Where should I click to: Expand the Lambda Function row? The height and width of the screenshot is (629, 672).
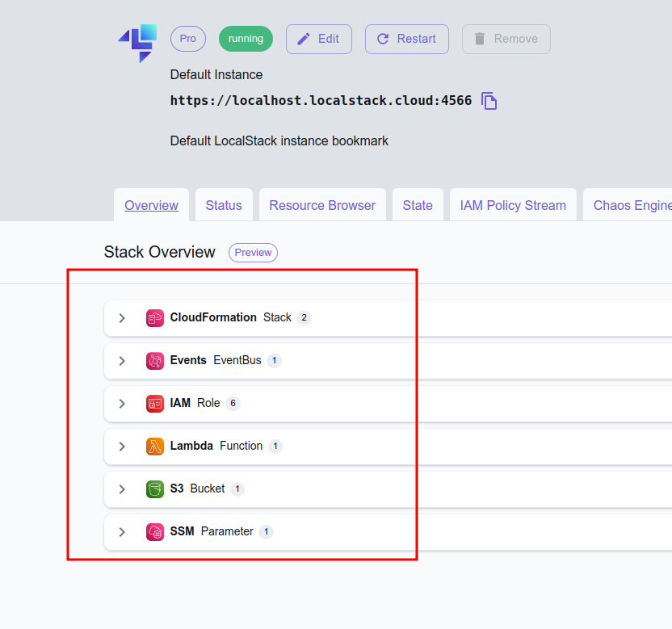[122, 447]
